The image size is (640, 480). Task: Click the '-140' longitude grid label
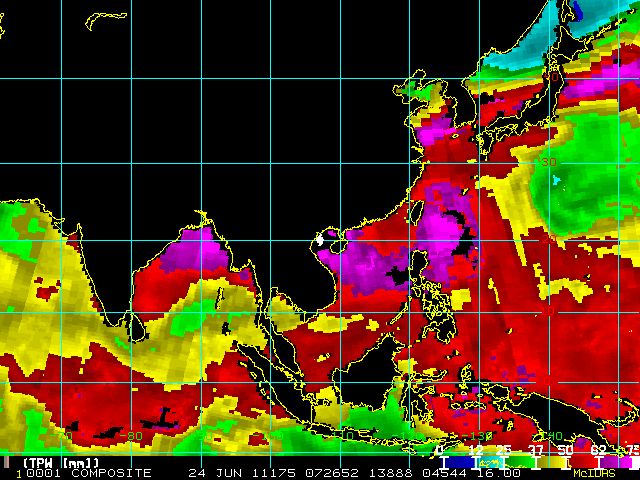(x=549, y=436)
